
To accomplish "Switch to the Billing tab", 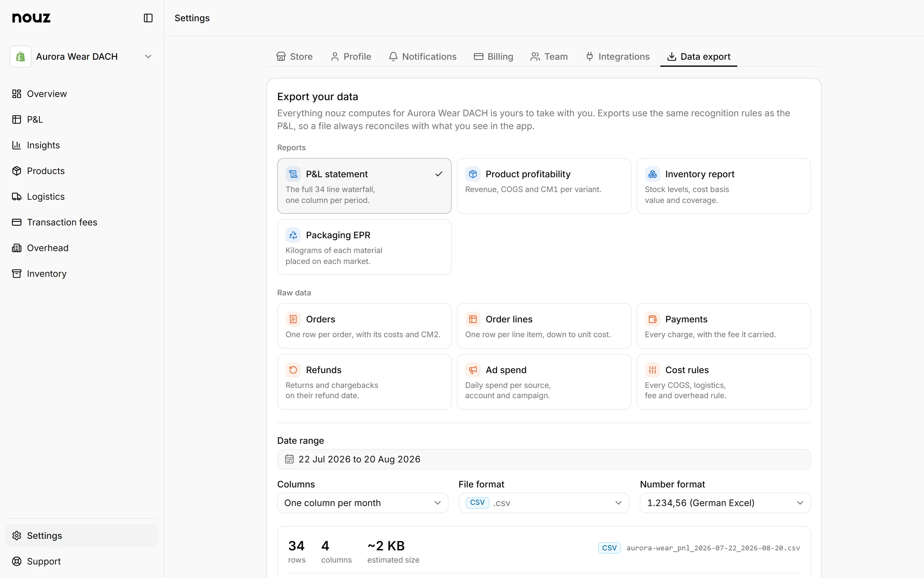I will (494, 57).
